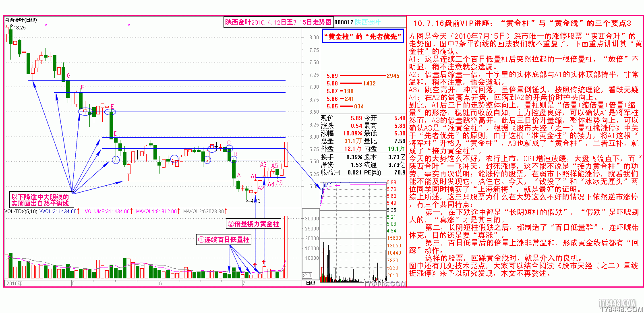This screenshot has width=644, height=313.
Task: Click the 30000 volume axis label
Action: [x=312, y=219]
